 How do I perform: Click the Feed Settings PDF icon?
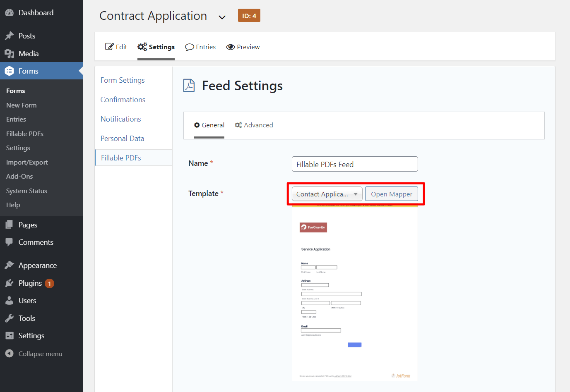(189, 86)
